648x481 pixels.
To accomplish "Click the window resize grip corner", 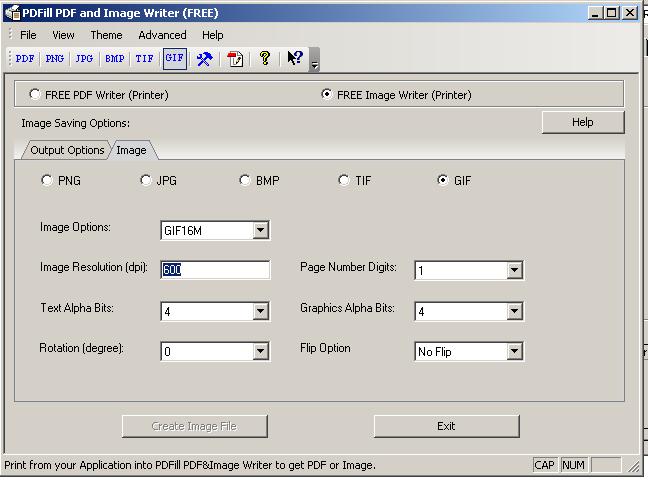I will coord(634,467).
